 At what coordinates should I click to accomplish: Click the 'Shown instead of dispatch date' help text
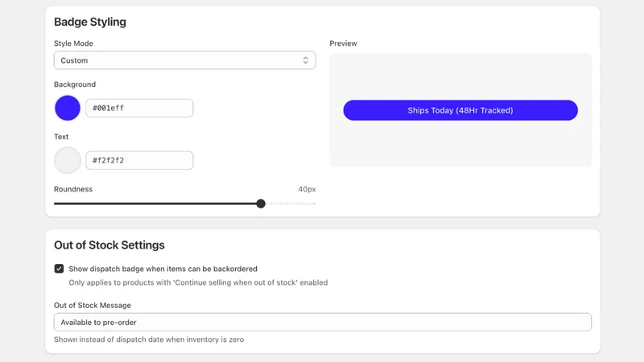pyautogui.click(x=149, y=339)
